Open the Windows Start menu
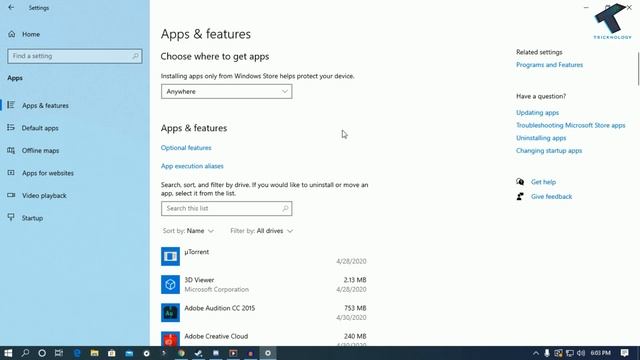This screenshot has height=360, width=640. [x=8, y=353]
